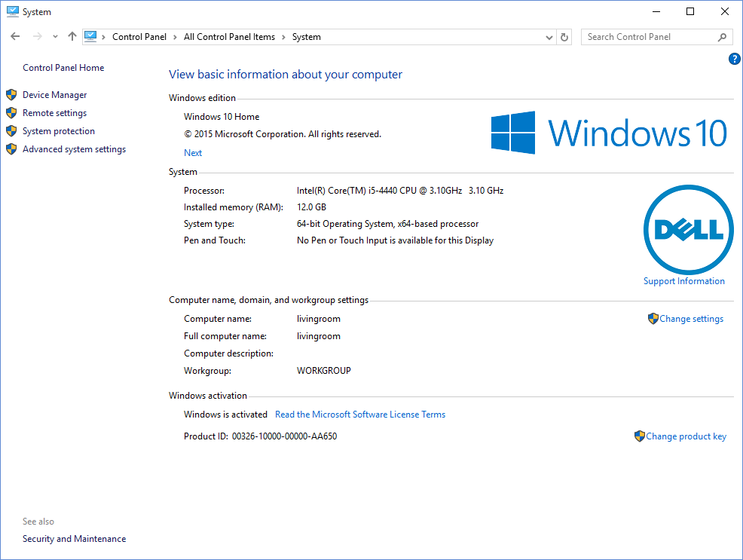The width and height of the screenshot is (743, 560).
Task: Open System protection settings
Action: click(58, 130)
